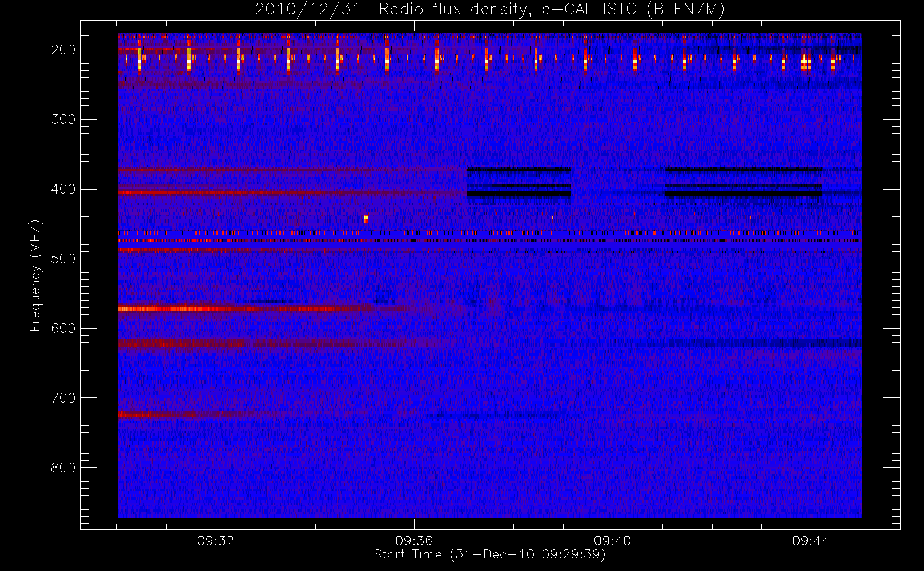Click the 09:32 time tick label
Image resolution: width=924 pixels, height=571 pixels.
pyautogui.click(x=216, y=541)
